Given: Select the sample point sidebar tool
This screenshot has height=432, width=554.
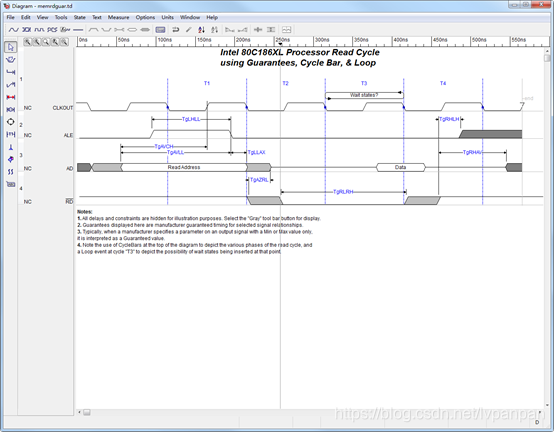Looking at the screenshot, I should tap(11, 147).
